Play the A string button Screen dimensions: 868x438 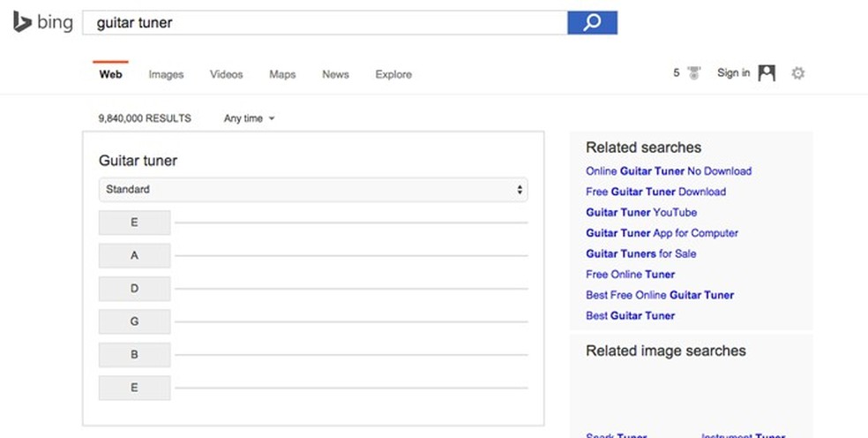134,255
